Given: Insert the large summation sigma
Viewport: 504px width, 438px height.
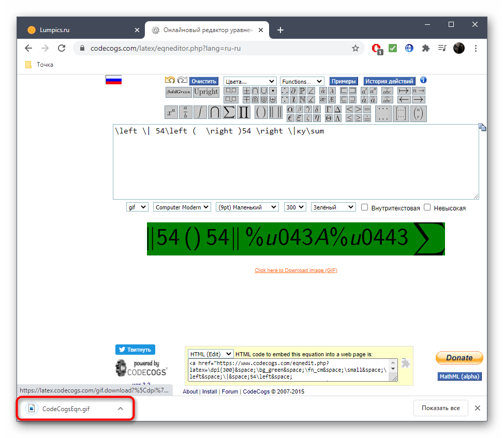Looking at the screenshot, I should (229, 112).
